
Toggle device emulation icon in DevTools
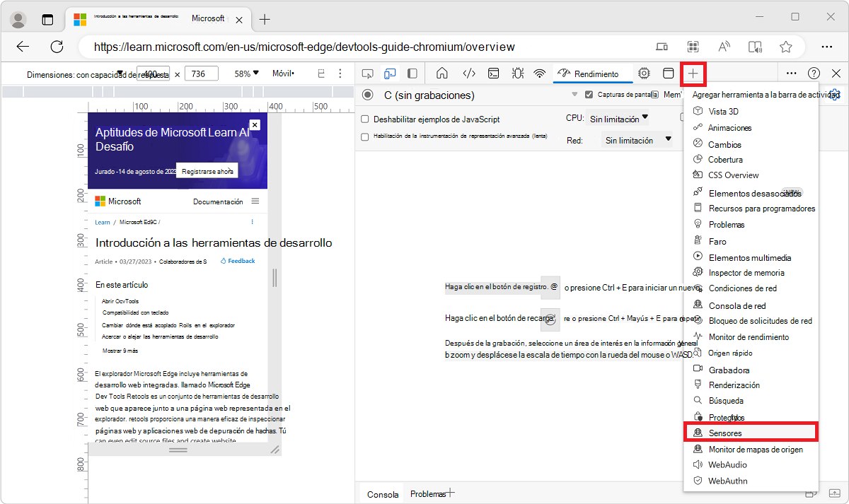pyautogui.click(x=390, y=74)
